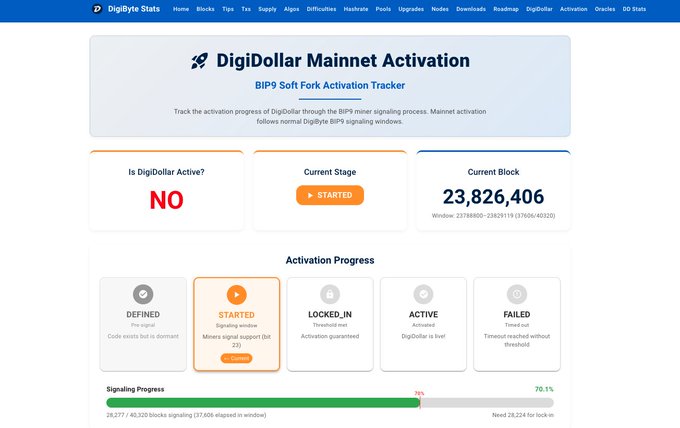The width and height of the screenshot is (680, 428).
Task: Open the DigiDollar page
Action: [539, 9]
